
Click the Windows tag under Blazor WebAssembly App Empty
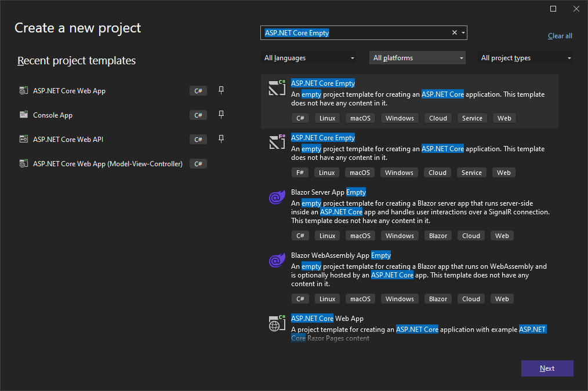[400, 299]
